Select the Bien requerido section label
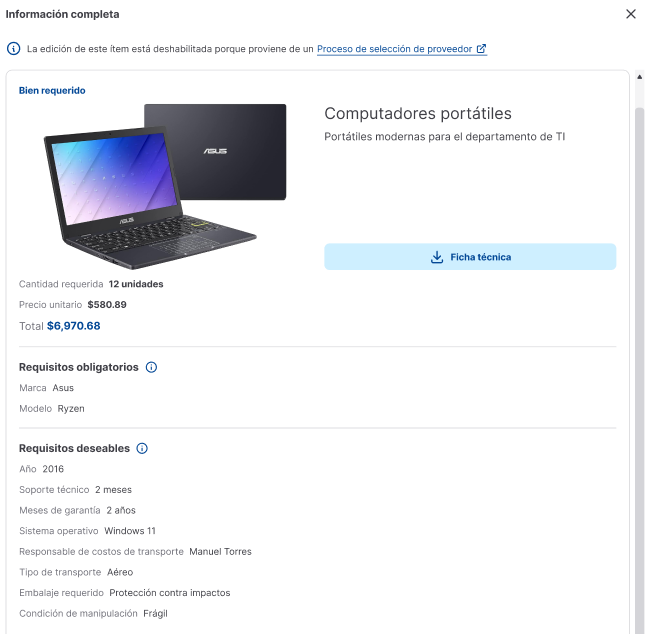 point(52,90)
